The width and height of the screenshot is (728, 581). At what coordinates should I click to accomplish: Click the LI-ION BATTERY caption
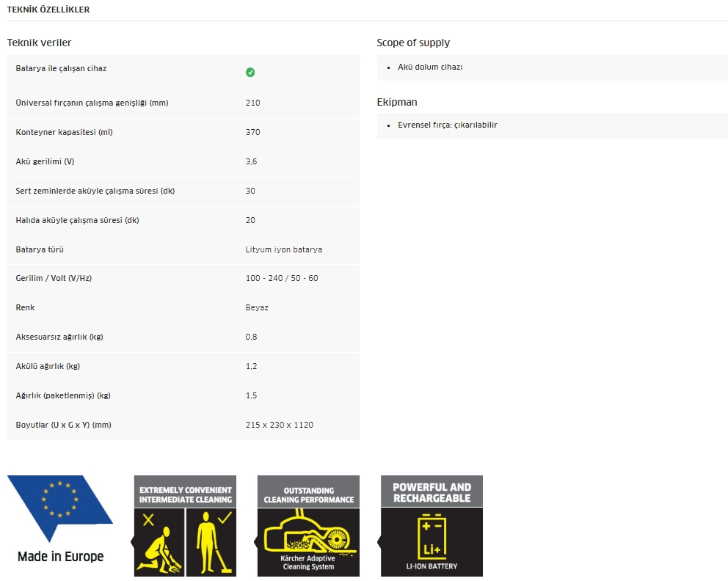pyautogui.click(x=432, y=566)
